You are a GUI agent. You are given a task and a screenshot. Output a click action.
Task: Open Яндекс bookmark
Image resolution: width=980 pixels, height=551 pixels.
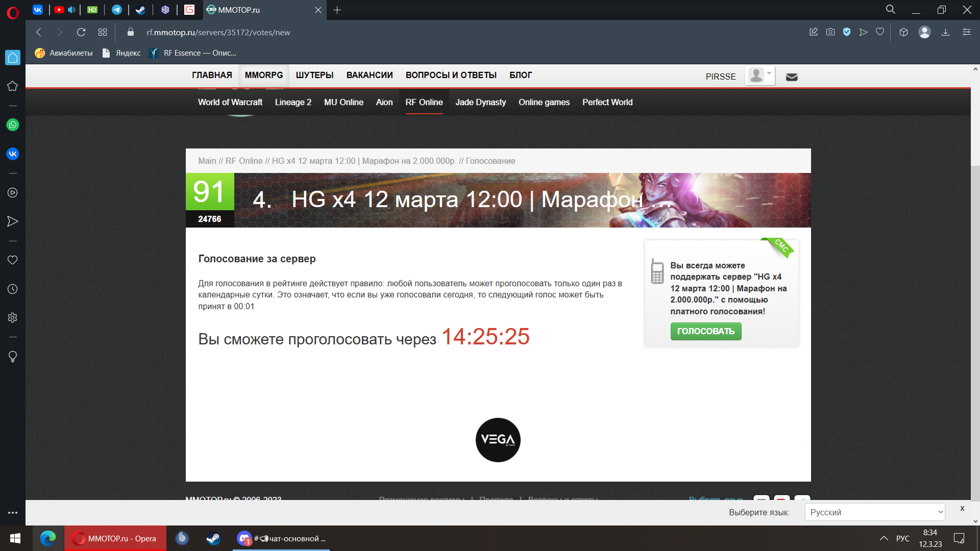point(122,53)
